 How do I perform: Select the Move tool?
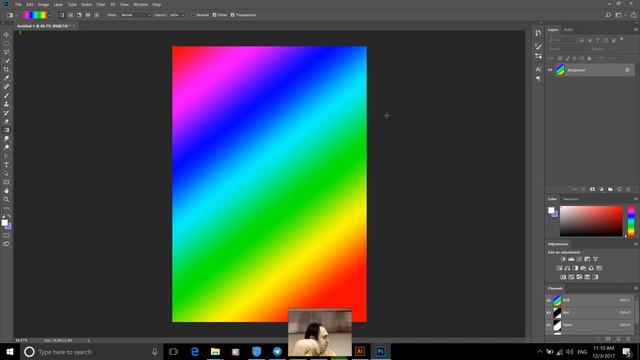pyautogui.click(x=6, y=35)
